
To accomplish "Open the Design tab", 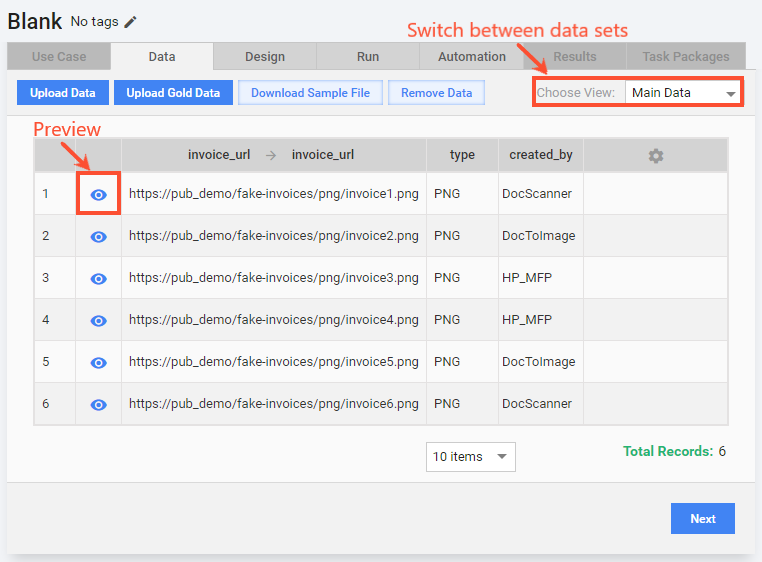I will [265, 56].
